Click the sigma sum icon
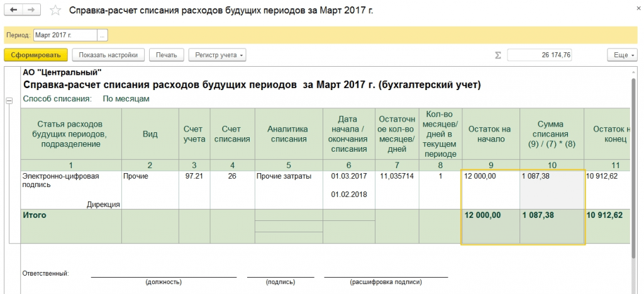 498,55
